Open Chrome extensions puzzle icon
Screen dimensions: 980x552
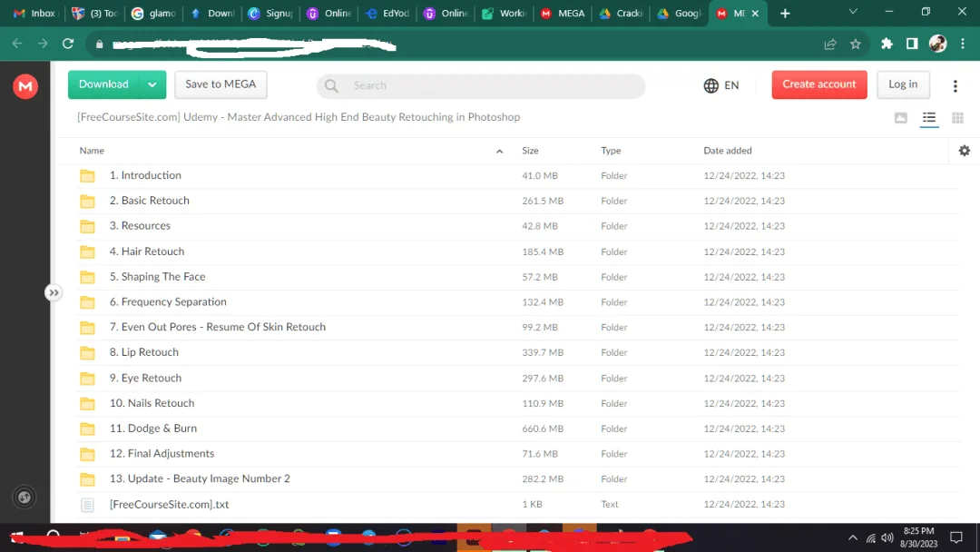tap(887, 44)
